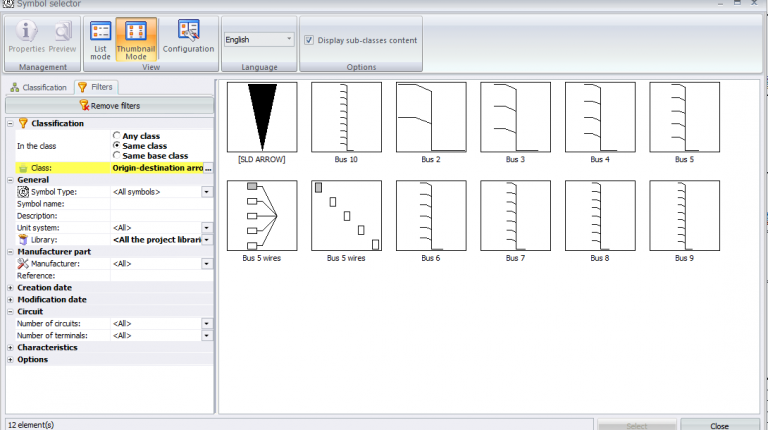Activate Thumbnail Mode view

(136, 40)
